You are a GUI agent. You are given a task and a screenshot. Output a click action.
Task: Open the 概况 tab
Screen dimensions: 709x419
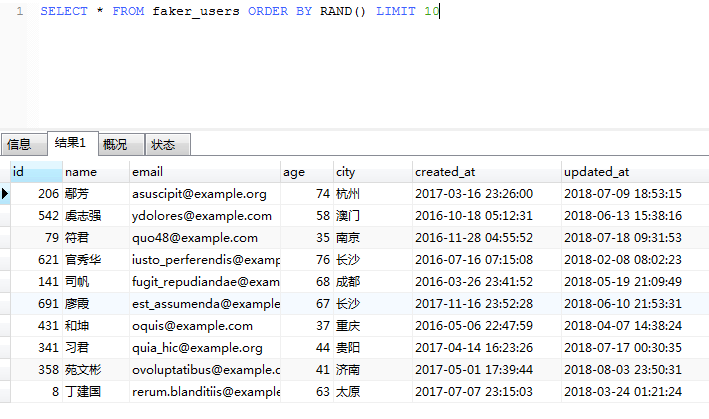coord(122,145)
